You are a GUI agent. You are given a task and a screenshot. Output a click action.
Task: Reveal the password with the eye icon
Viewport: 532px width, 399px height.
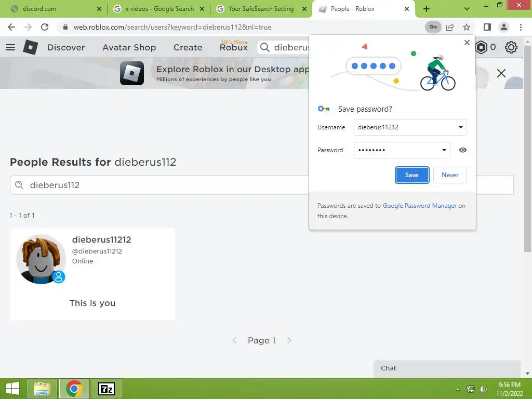point(463,150)
